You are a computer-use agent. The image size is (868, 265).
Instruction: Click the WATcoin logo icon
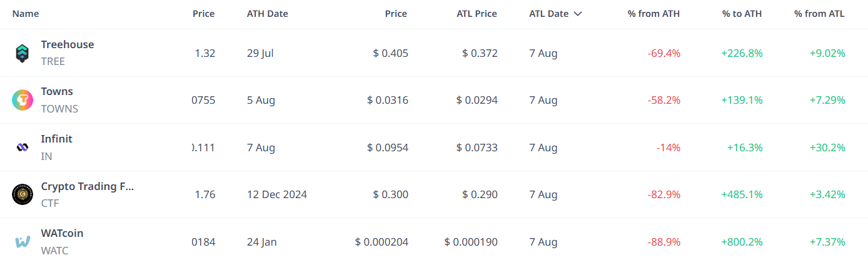click(23, 242)
